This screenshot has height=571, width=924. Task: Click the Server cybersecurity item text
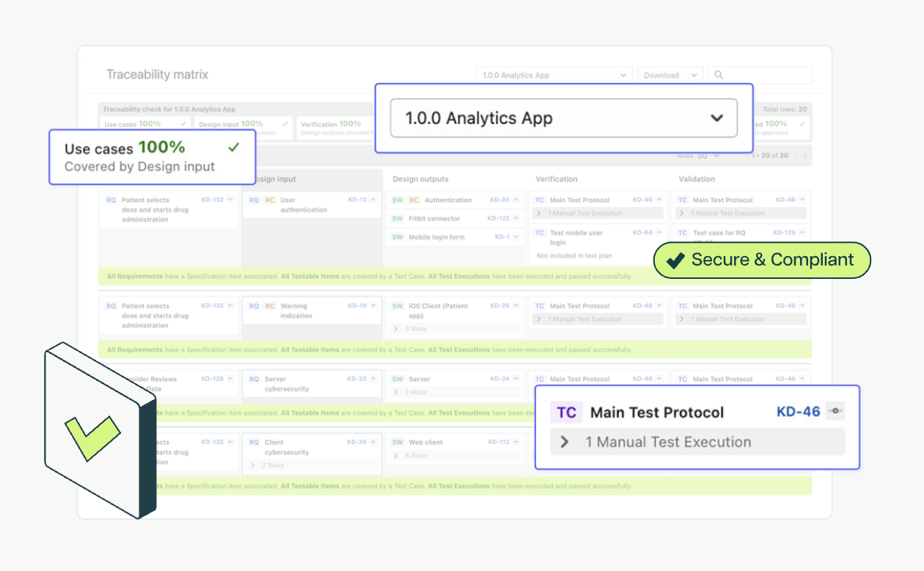point(287,385)
